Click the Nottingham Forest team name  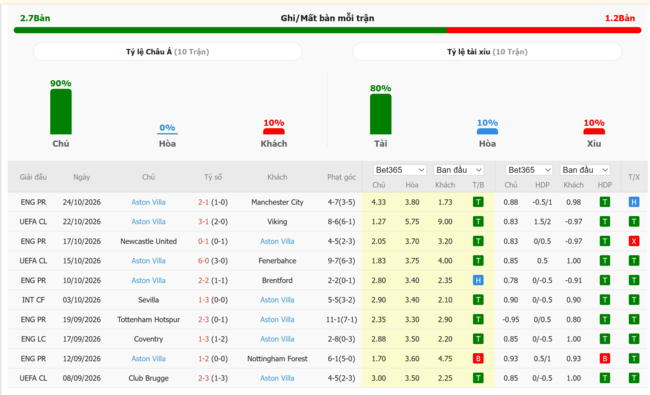277,359
